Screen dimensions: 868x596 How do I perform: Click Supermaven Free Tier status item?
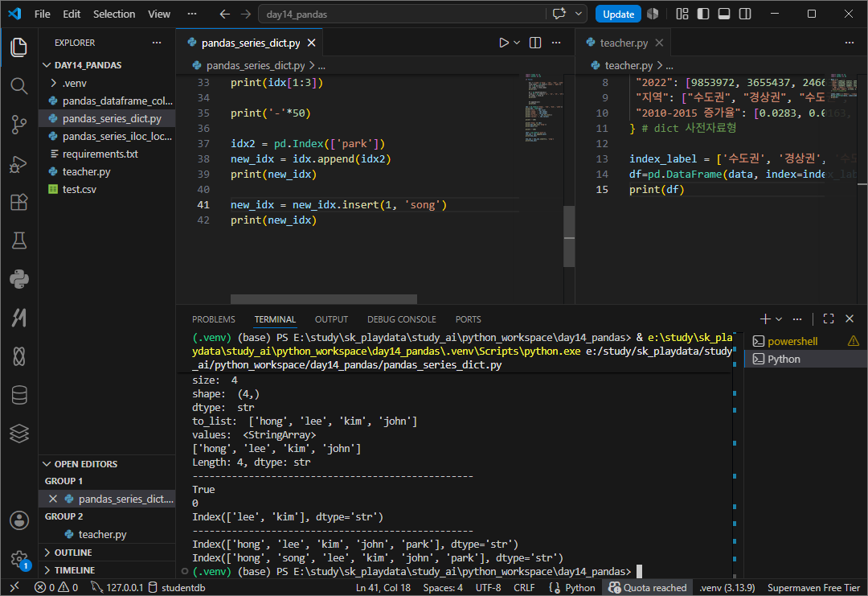(x=813, y=587)
